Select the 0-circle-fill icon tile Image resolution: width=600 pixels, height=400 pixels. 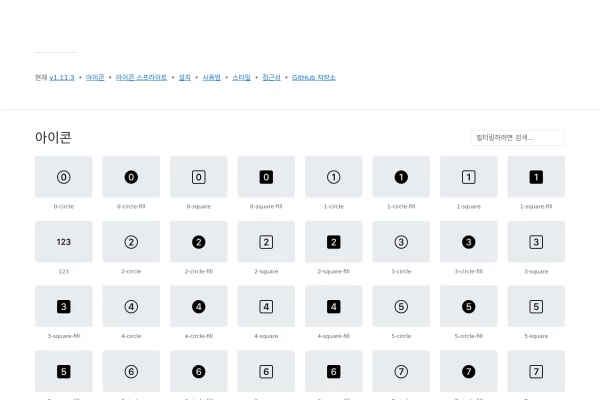click(131, 177)
